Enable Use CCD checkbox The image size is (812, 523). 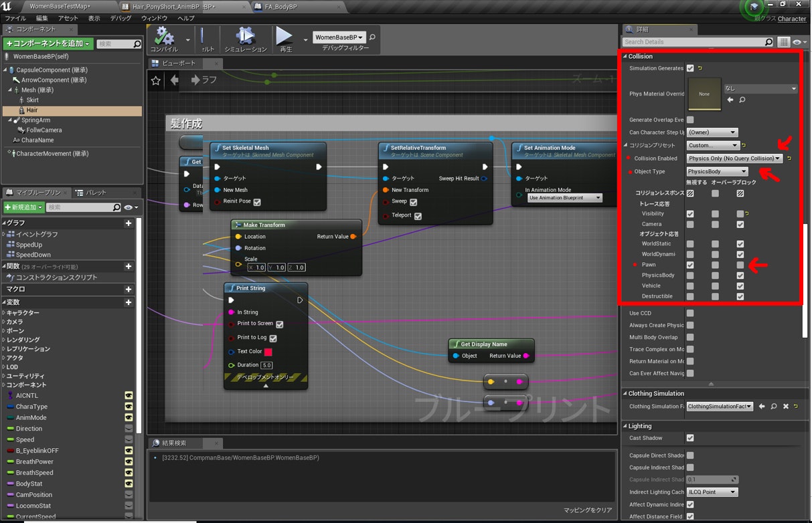pos(690,313)
